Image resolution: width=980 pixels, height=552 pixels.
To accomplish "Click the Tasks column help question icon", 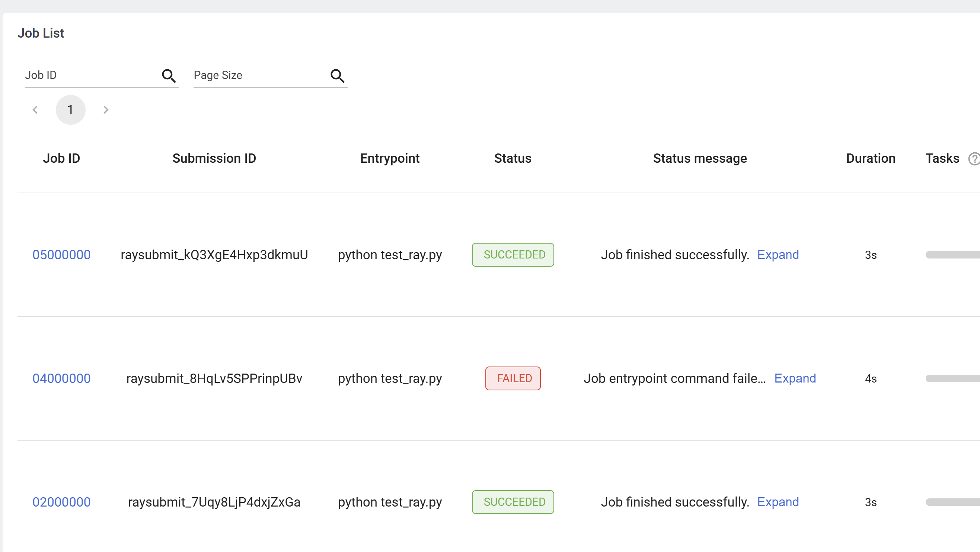I will click(x=974, y=159).
